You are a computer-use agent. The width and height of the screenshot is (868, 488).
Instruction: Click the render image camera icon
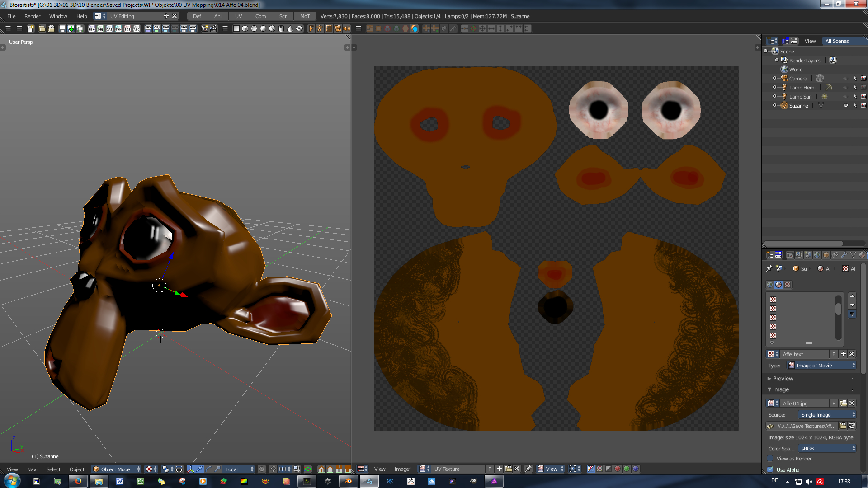tap(204, 28)
